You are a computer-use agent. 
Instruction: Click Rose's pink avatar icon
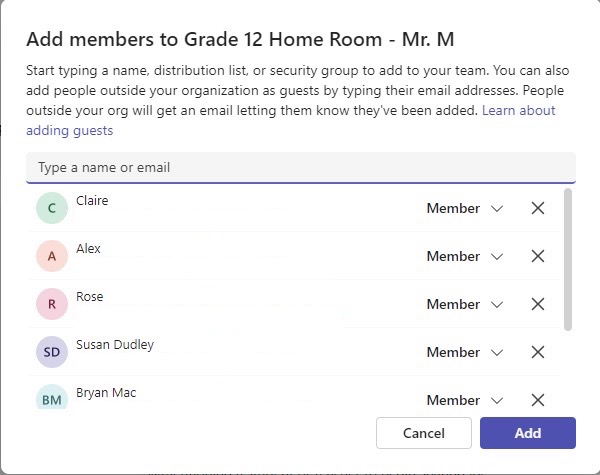coord(52,304)
